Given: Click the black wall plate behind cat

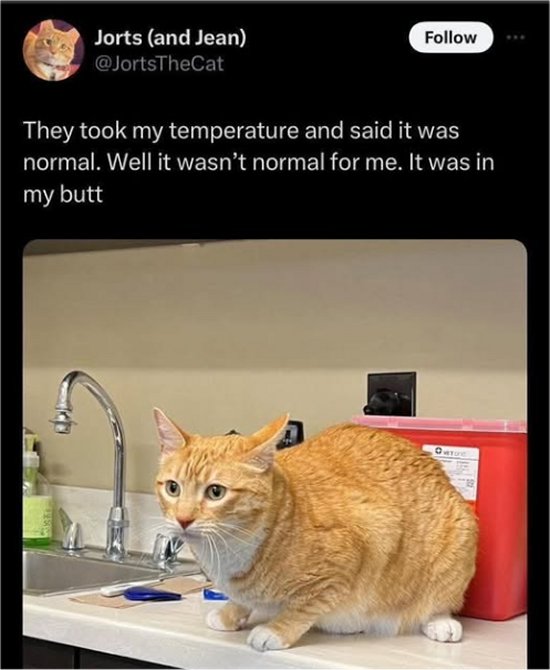Looking at the screenshot, I should pos(391,394).
